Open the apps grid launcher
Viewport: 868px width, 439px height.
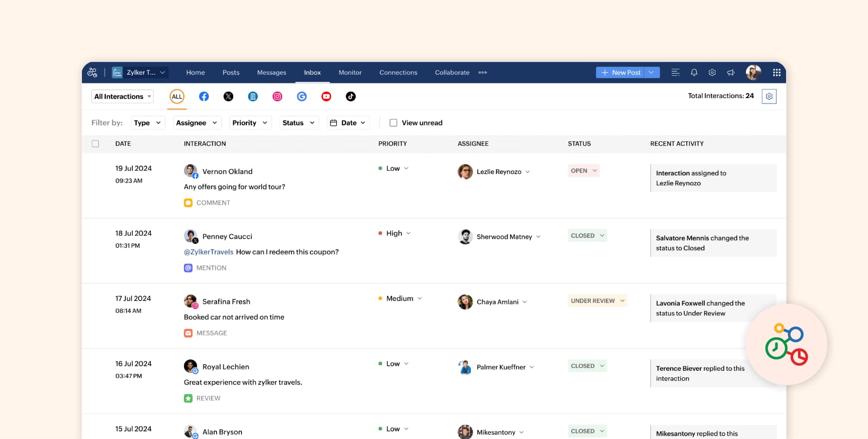(777, 72)
